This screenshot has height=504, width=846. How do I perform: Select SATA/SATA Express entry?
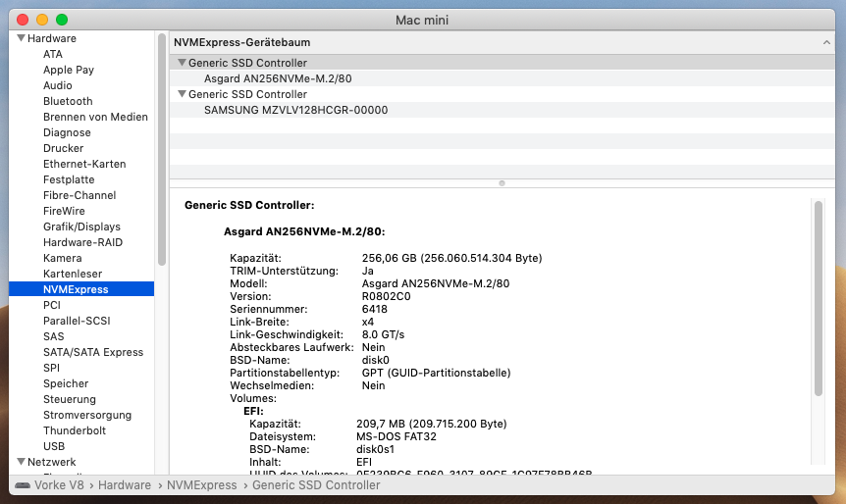click(x=93, y=352)
